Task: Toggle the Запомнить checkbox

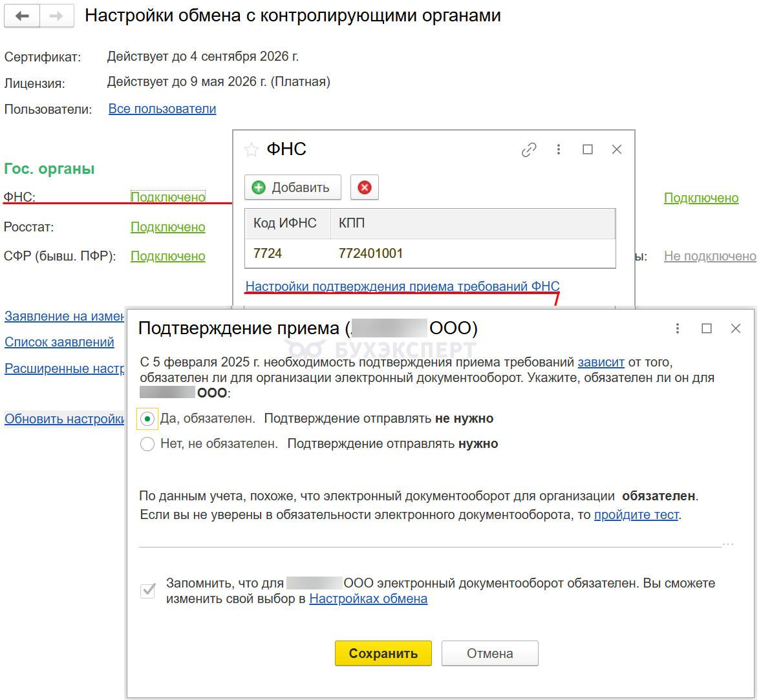Action: tap(148, 590)
